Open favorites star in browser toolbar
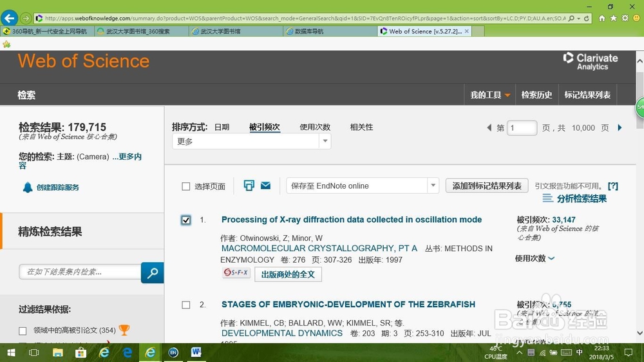The height and width of the screenshot is (362, 644). (613, 18)
